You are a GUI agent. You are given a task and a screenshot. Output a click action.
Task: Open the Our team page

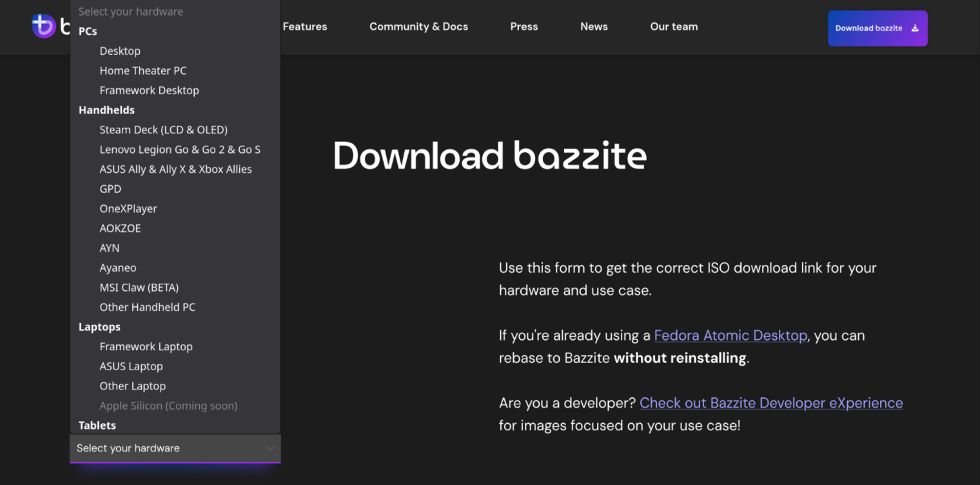[674, 26]
